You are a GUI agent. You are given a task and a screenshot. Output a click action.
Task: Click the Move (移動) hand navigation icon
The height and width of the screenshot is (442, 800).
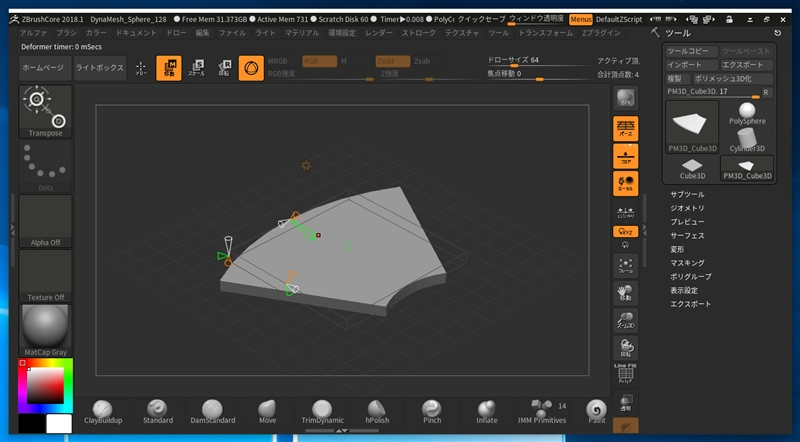coord(626,293)
